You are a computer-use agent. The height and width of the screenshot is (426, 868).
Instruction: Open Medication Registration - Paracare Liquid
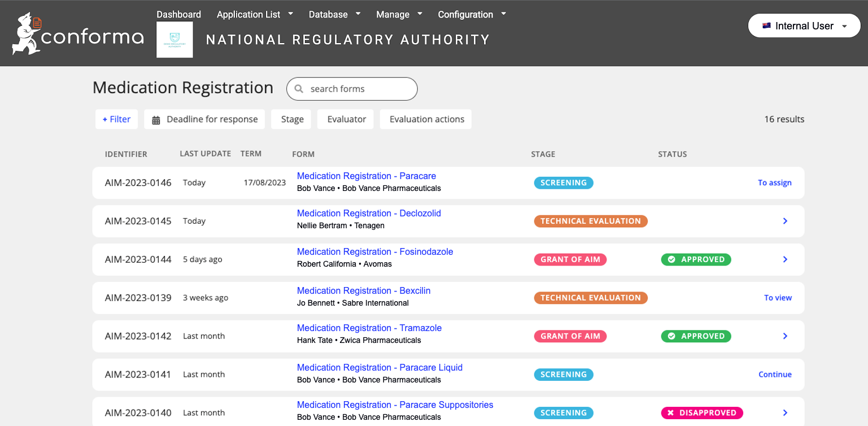point(380,367)
